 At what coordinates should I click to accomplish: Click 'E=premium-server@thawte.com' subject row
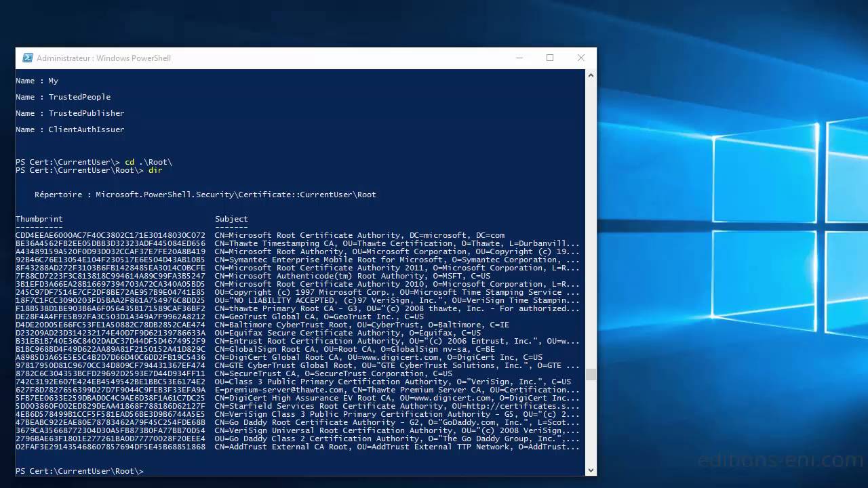tap(397, 390)
